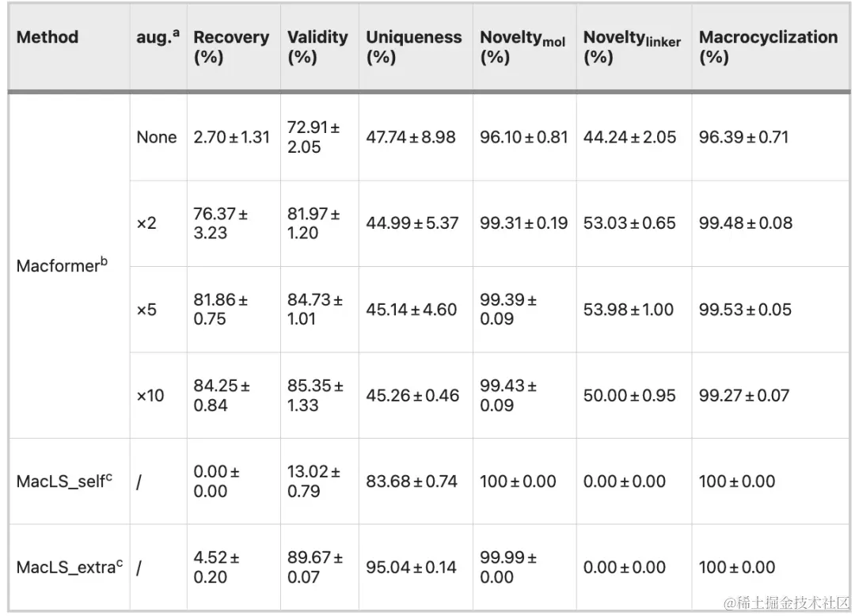This screenshot has width=855, height=616.
Task: Select novelty value "96.10 ± 0.81"
Action: 524,137
